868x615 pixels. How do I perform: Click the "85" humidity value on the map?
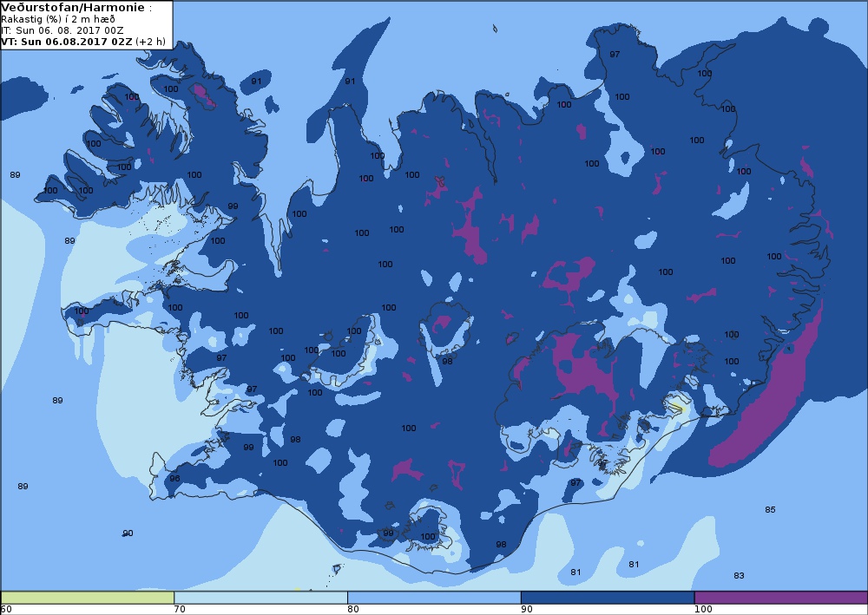click(770, 509)
